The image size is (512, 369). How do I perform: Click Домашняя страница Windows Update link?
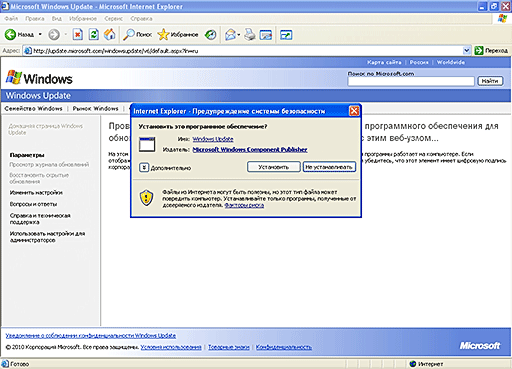tap(45, 129)
